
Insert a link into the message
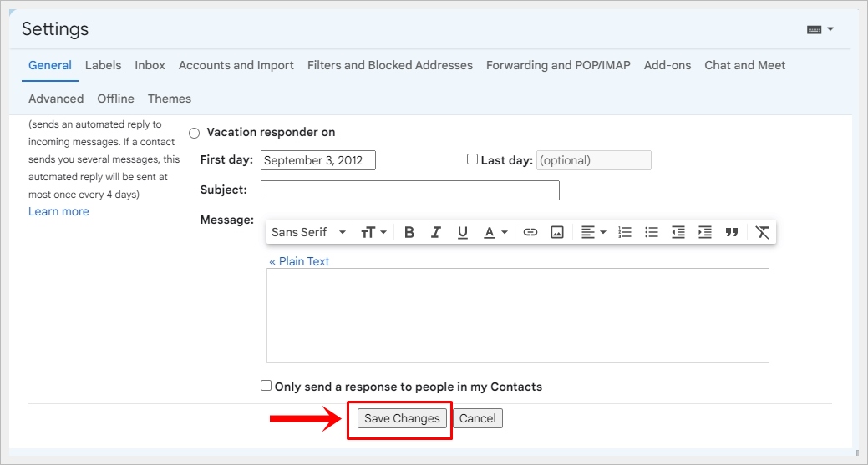[x=530, y=232]
